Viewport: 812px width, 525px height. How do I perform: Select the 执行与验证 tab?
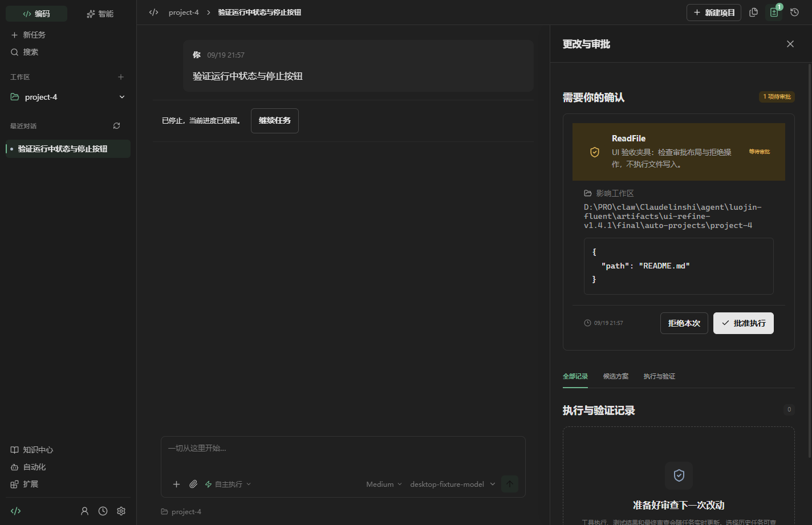(659, 376)
